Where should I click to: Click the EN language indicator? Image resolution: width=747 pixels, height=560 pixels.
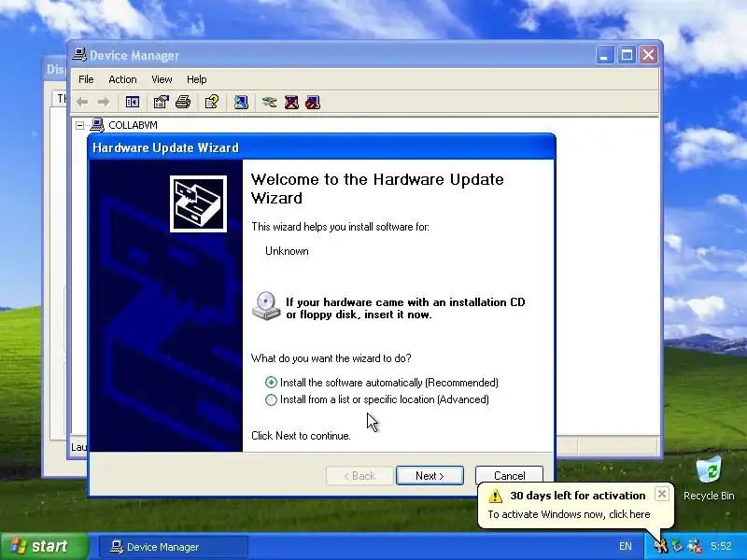pyautogui.click(x=625, y=546)
